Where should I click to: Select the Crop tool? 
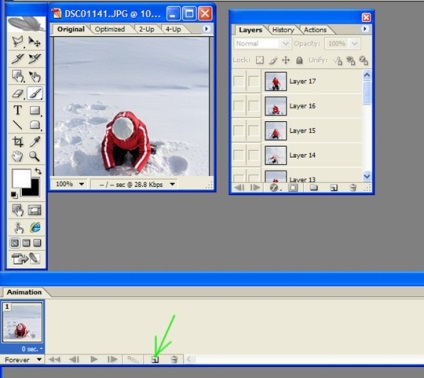point(18,142)
